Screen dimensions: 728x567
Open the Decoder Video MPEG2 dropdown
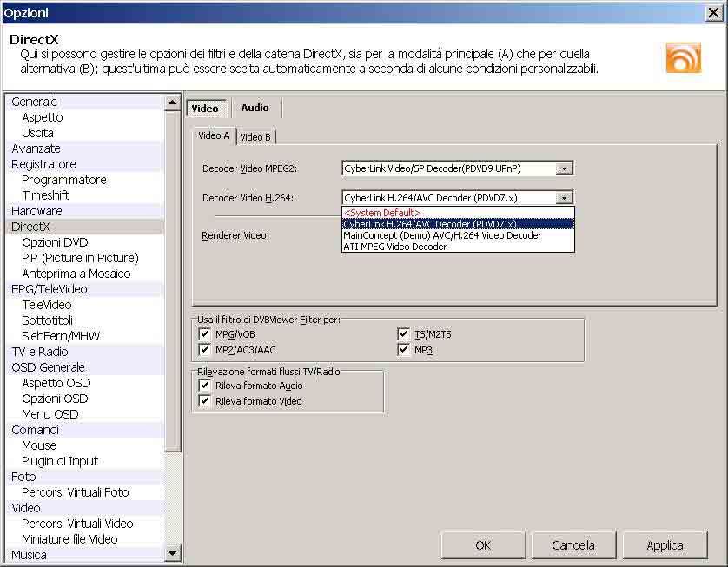coord(565,168)
